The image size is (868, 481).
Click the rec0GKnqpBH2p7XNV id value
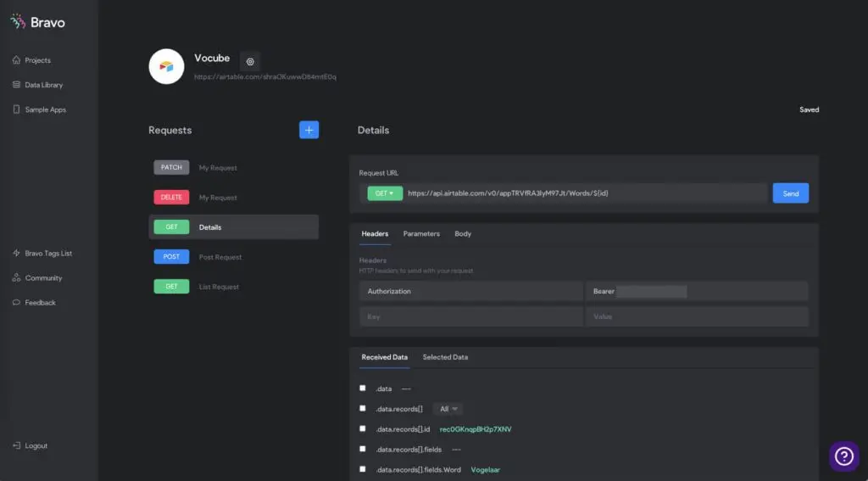click(476, 429)
